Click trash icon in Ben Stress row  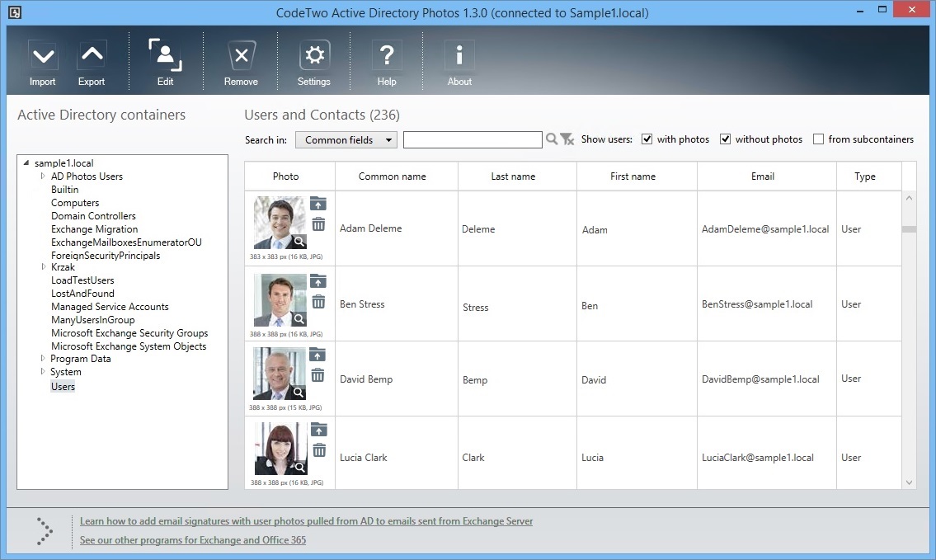tap(319, 302)
